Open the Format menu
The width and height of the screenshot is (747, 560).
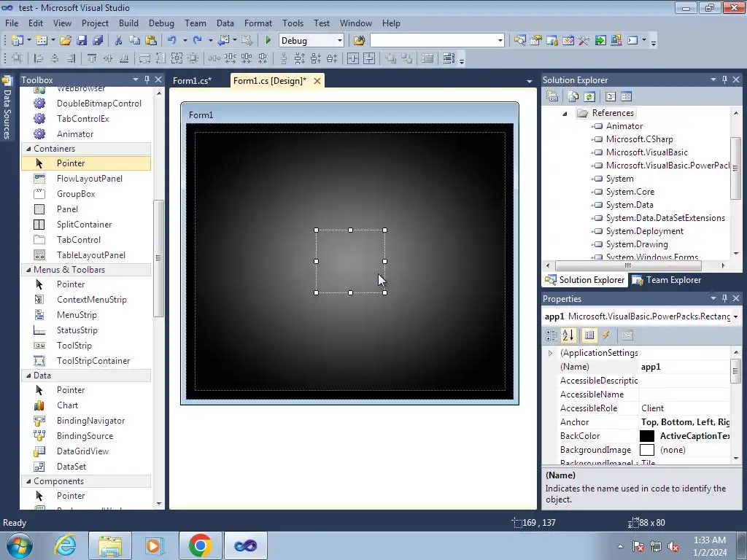[258, 23]
